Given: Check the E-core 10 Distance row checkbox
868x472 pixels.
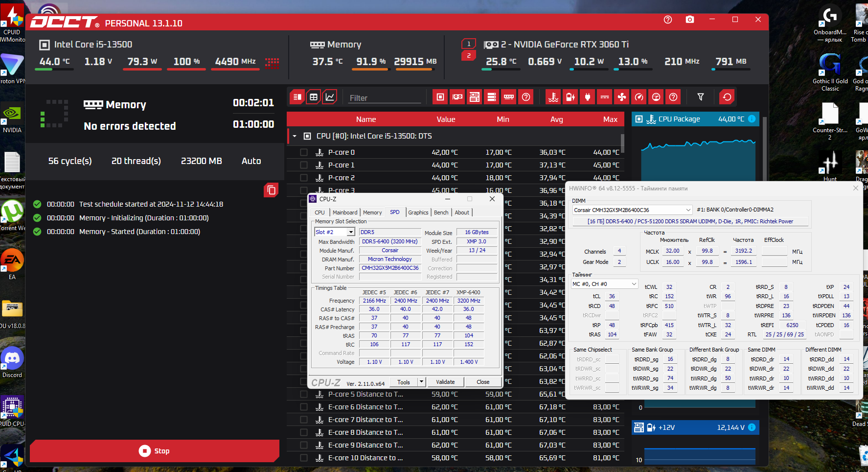Looking at the screenshot, I should point(304,458).
